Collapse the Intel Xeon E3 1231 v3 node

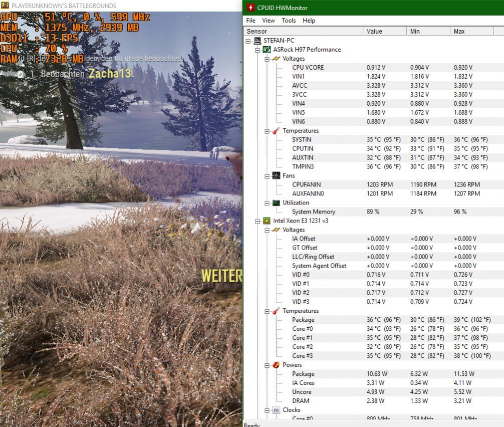coord(258,221)
